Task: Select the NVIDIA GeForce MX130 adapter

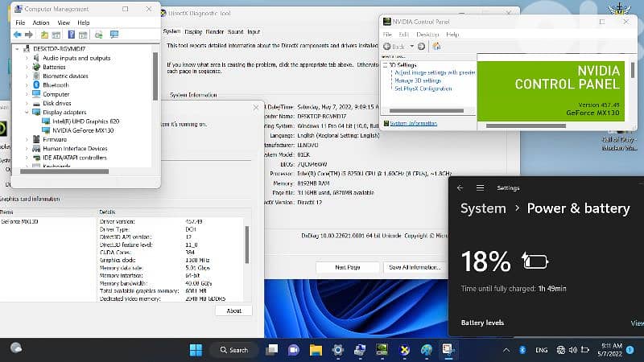Action: pos(83,130)
